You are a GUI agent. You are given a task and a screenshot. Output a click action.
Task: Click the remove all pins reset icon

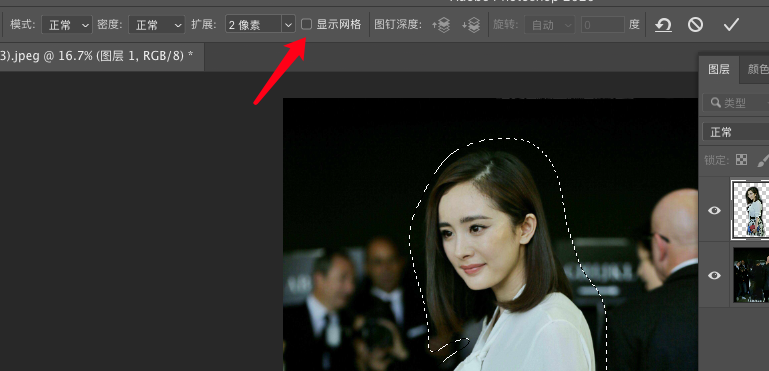663,25
